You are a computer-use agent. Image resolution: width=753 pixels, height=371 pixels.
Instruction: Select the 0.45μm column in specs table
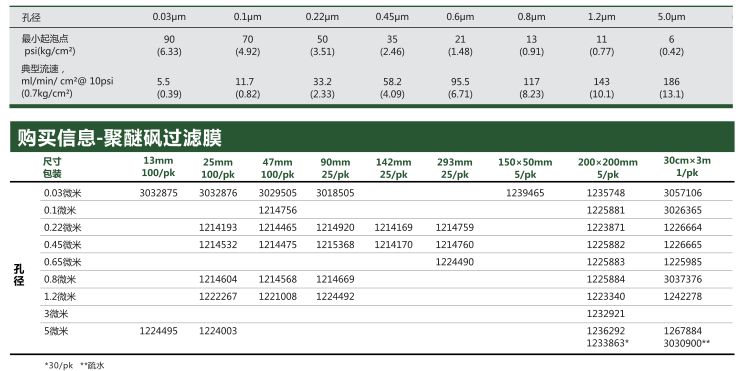[x=392, y=17]
